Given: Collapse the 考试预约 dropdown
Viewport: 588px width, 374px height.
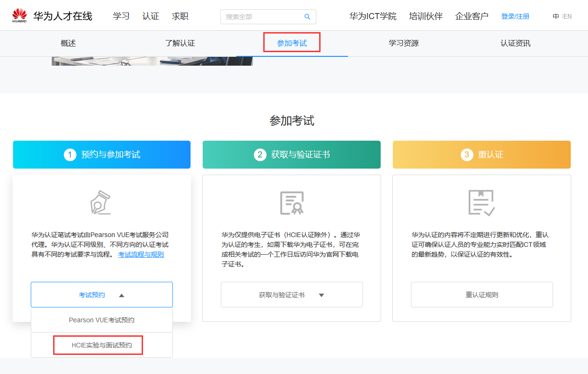Looking at the screenshot, I should click(102, 294).
